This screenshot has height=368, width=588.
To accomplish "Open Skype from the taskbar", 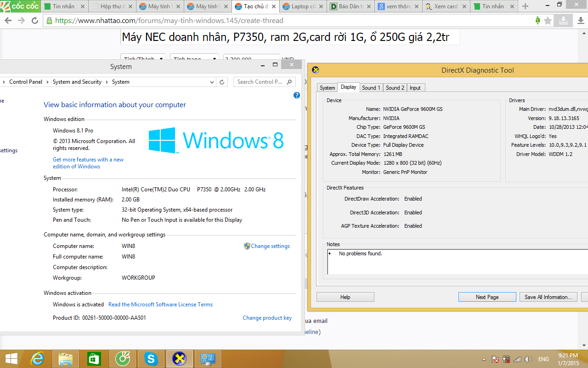I will pyautogui.click(x=151, y=359).
